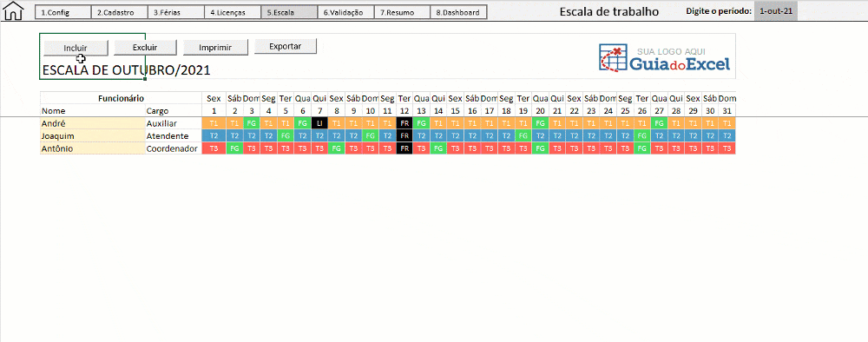The height and width of the screenshot is (342, 868).
Task: Select day number 31 header
Action: click(x=727, y=111)
